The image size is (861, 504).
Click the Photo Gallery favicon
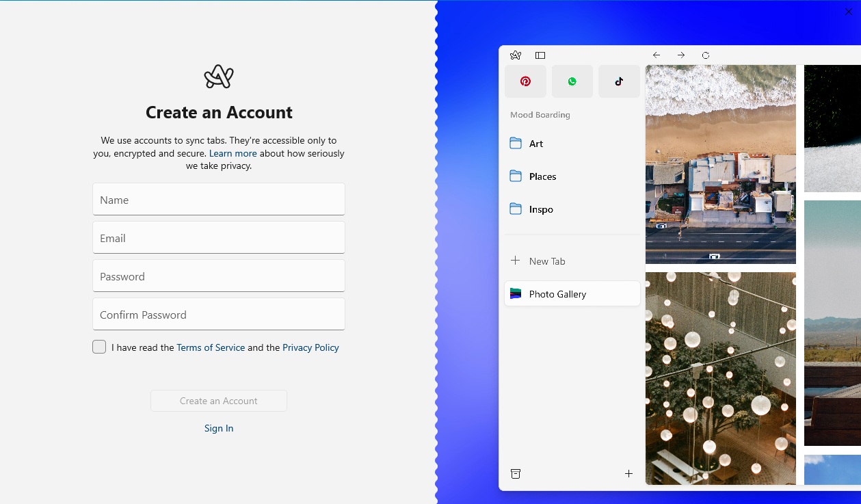516,294
